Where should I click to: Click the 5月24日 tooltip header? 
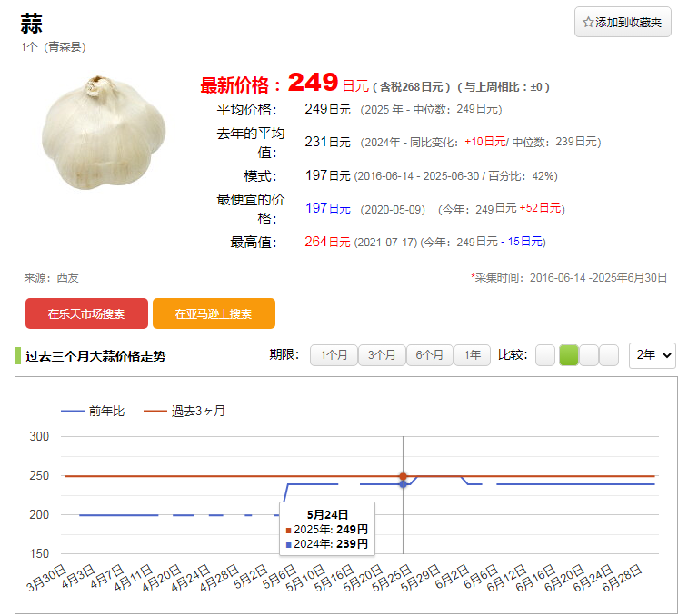[x=327, y=515]
